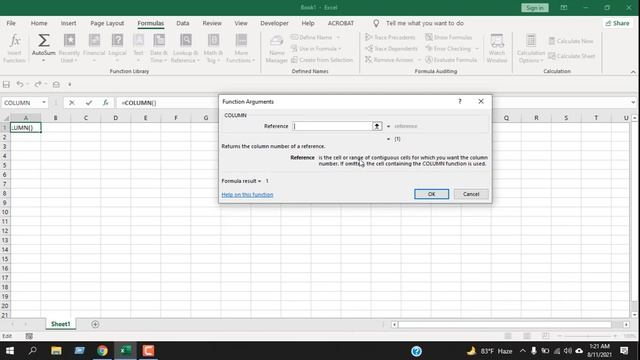Viewport: 640px width, 360px height.
Task: Click OK in Function Arguments dialog
Action: click(431, 194)
